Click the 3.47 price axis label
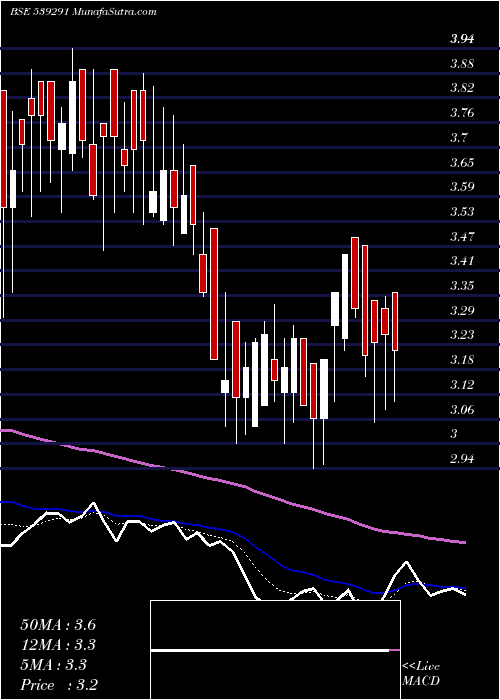This screenshot has width=500, height=700. click(x=462, y=236)
